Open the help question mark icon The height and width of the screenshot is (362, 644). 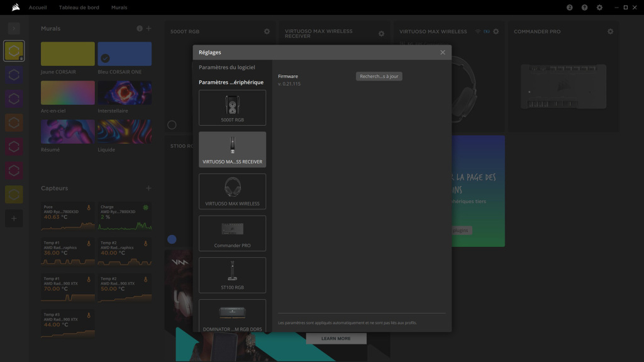tap(584, 8)
